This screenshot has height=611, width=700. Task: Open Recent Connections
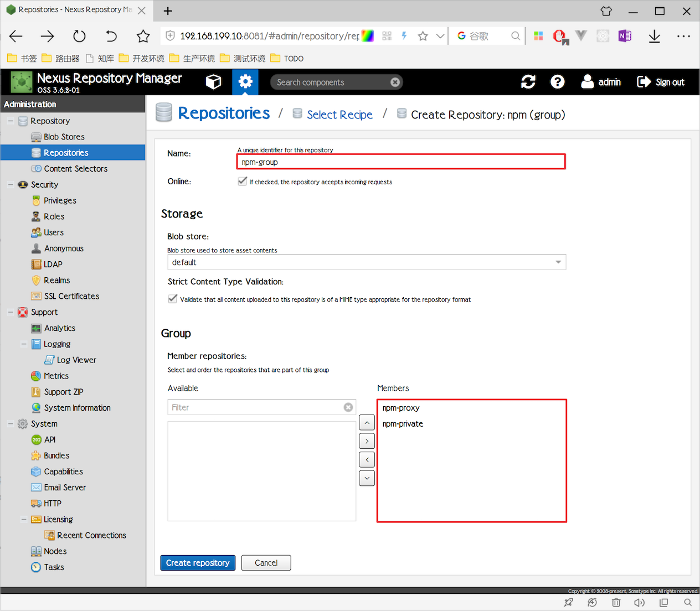click(91, 536)
